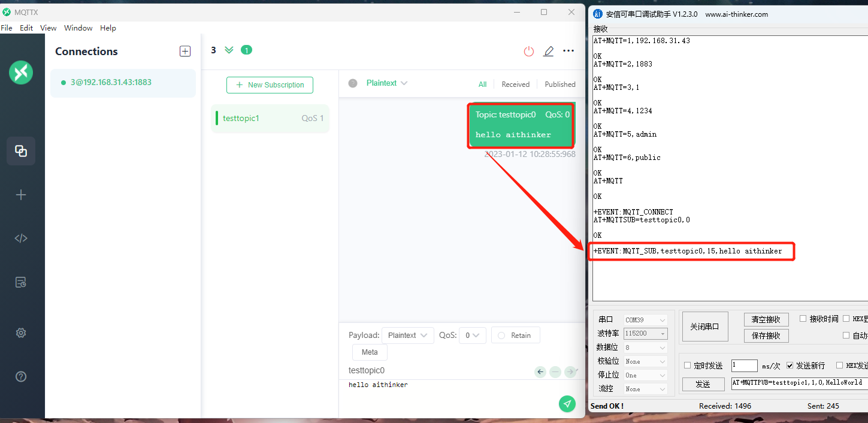Click the New Subscription button

[270, 85]
